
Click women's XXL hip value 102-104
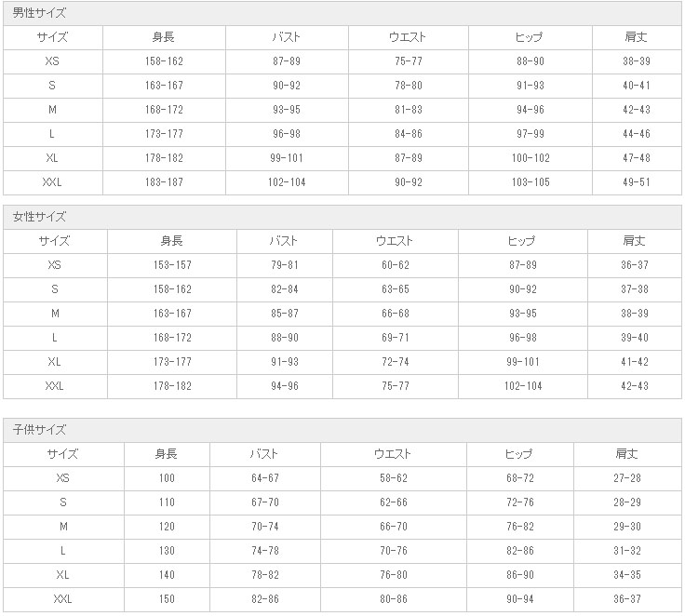(522, 386)
